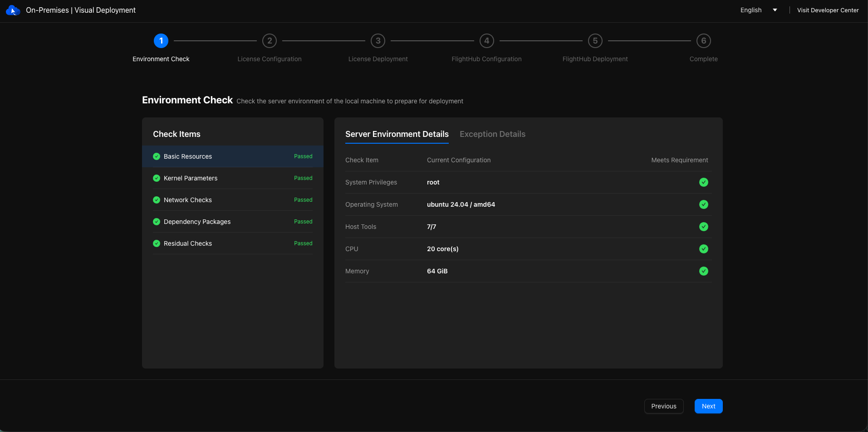Image resolution: width=868 pixels, height=432 pixels.
Task: Click the Previous button
Action: tap(664, 406)
